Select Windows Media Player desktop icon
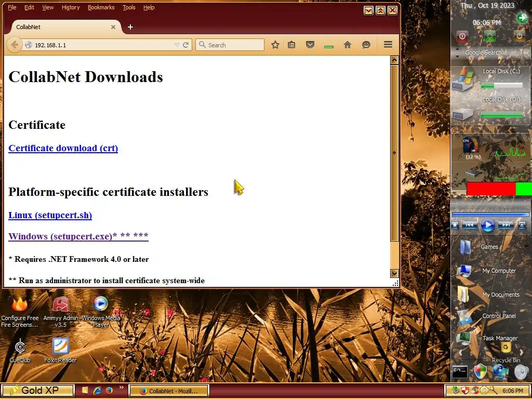Image resolution: width=532 pixels, height=399 pixels. 101,312
